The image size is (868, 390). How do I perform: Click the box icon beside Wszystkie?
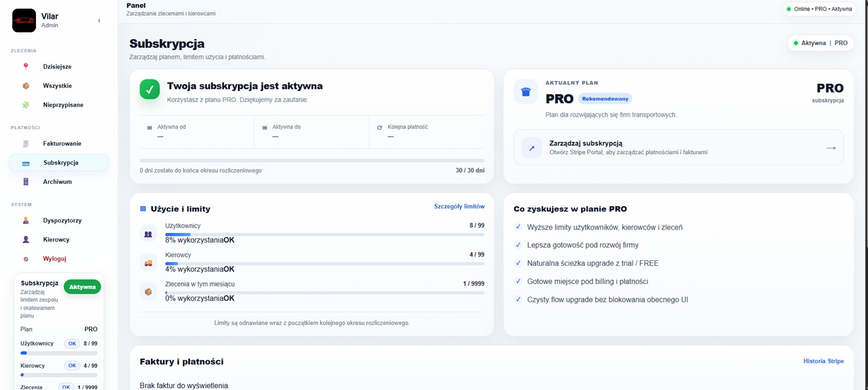click(26, 86)
